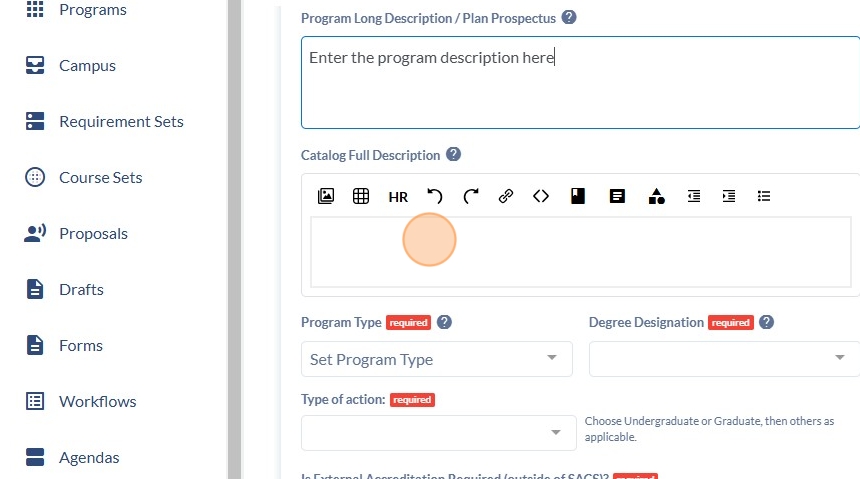Insert a hyperlink with the link icon
Screen dimensions: 860x479
(506, 196)
